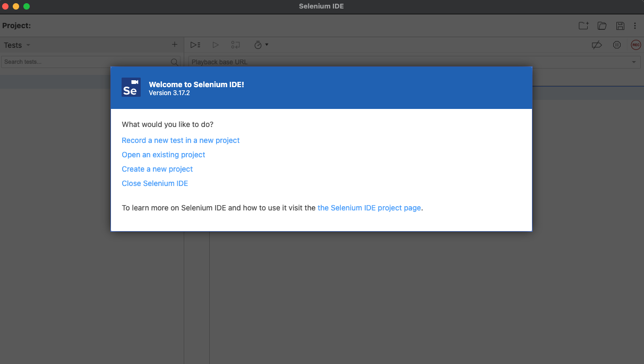Close window with red traffic light button
The height and width of the screenshot is (364, 644).
5,6
